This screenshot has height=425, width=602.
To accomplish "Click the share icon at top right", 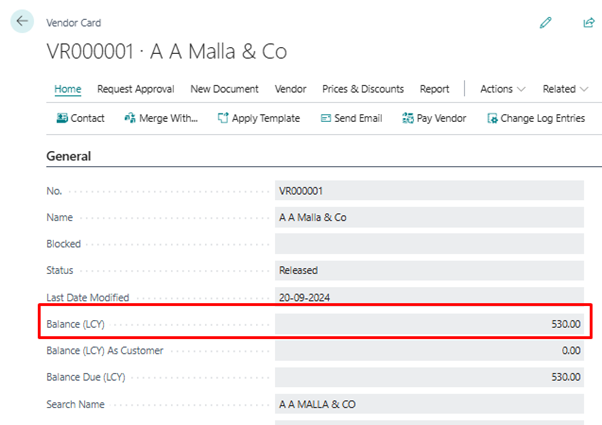I will 589,23.
